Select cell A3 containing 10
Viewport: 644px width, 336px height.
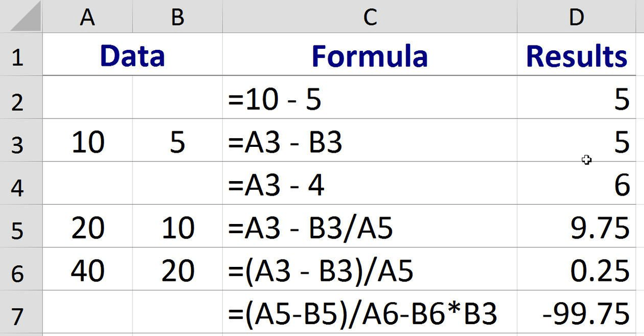coord(87,143)
